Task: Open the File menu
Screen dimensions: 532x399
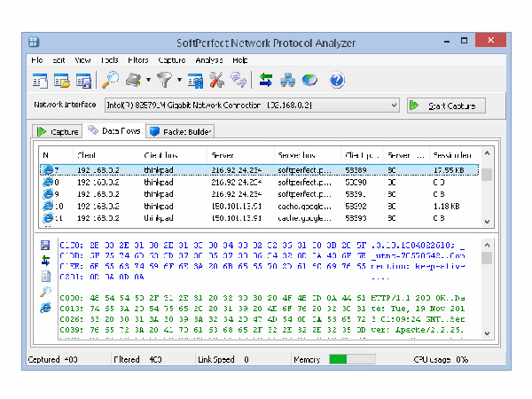Action: 37,60
